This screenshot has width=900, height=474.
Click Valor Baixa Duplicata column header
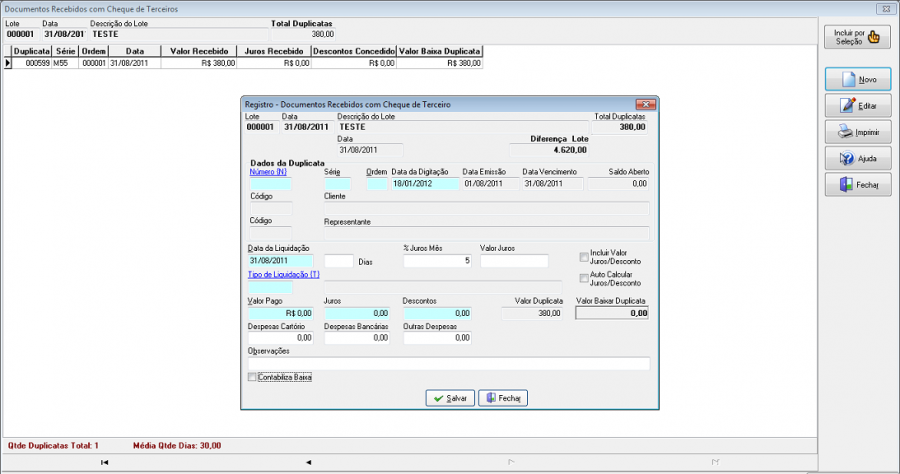point(439,51)
